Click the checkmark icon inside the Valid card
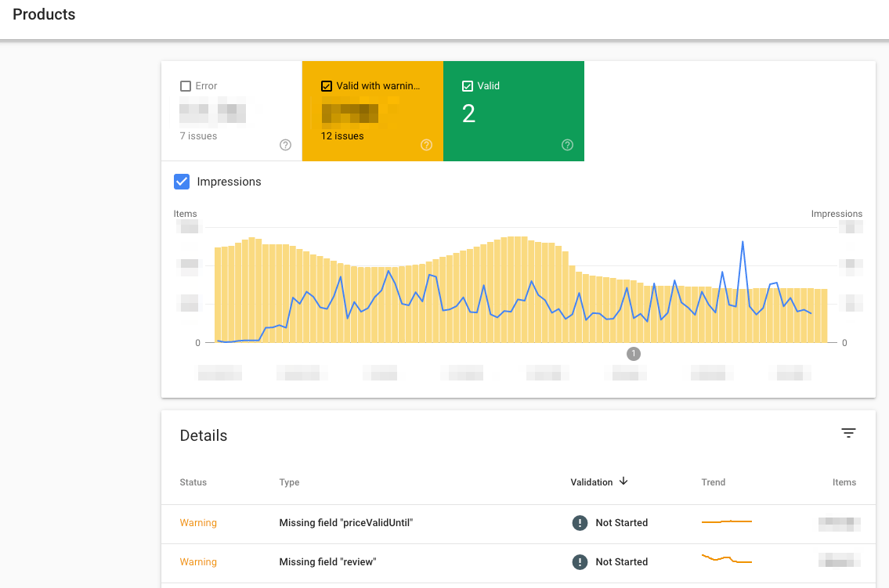The width and height of the screenshot is (889, 588). 467,85
